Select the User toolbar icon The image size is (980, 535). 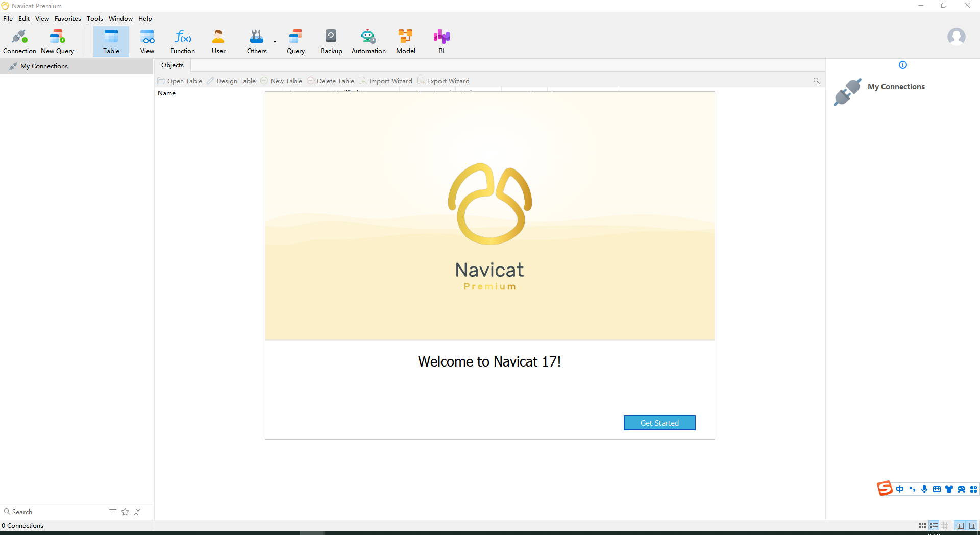(218, 41)
